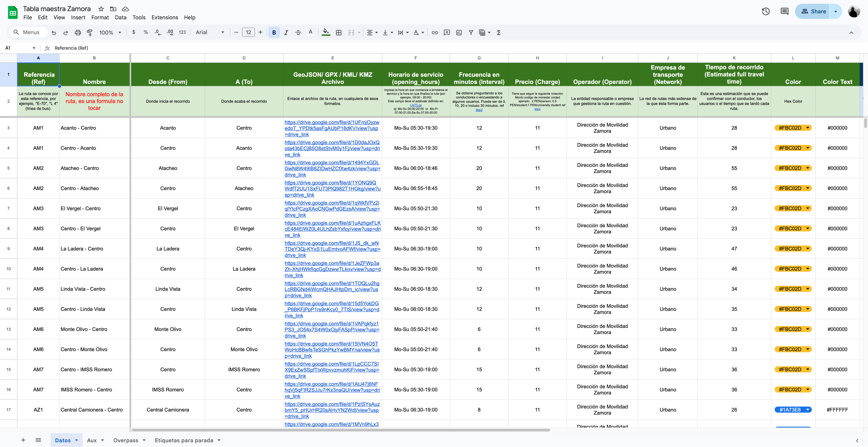
Task: Switch to the Overpass sheet tab
Action: pyautogui.click(x=126, y=440)
